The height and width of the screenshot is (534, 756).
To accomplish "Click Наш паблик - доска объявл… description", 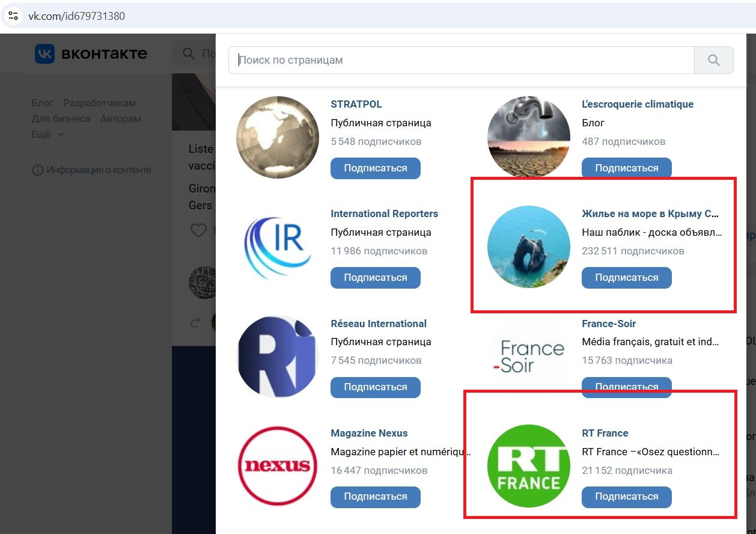I will click(652, 233).
